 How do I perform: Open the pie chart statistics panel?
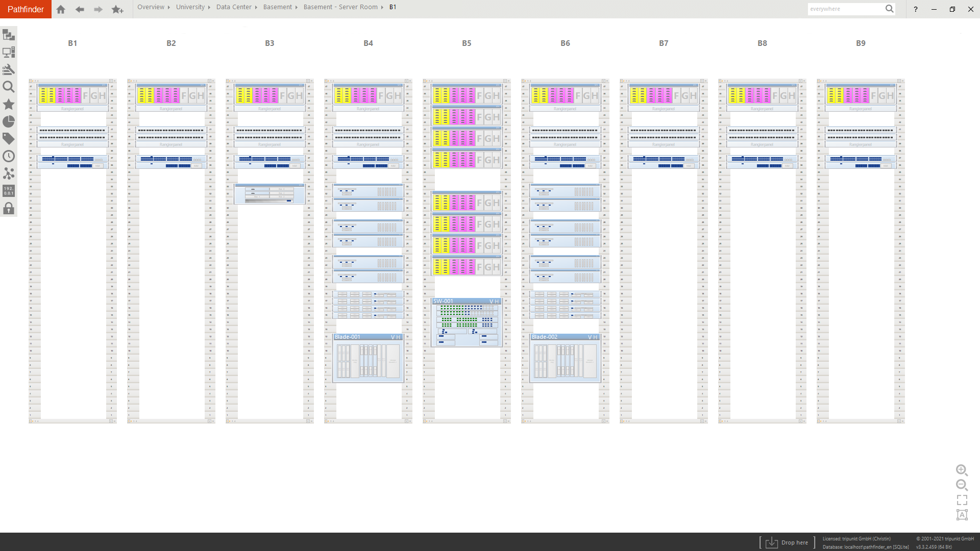tap(8, 121)
